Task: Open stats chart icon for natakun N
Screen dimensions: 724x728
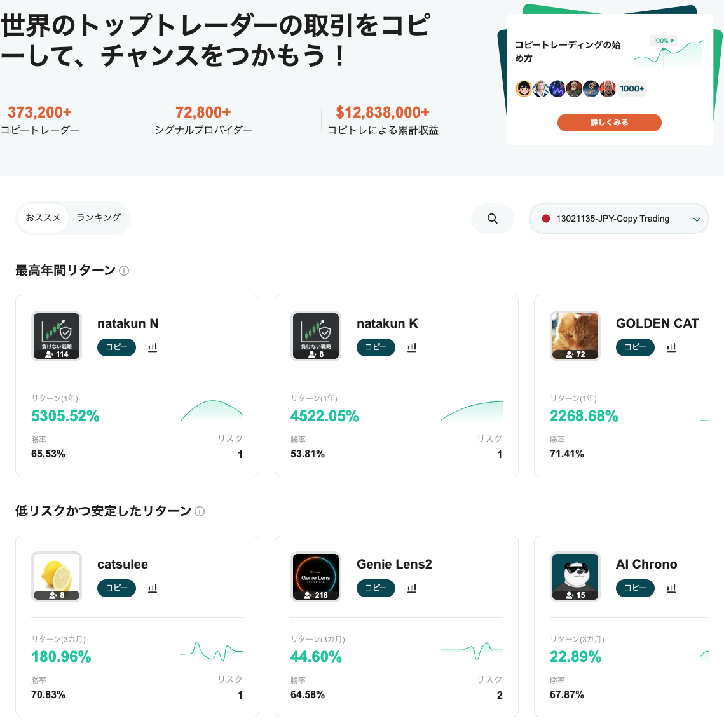Action: click(153, 347)
